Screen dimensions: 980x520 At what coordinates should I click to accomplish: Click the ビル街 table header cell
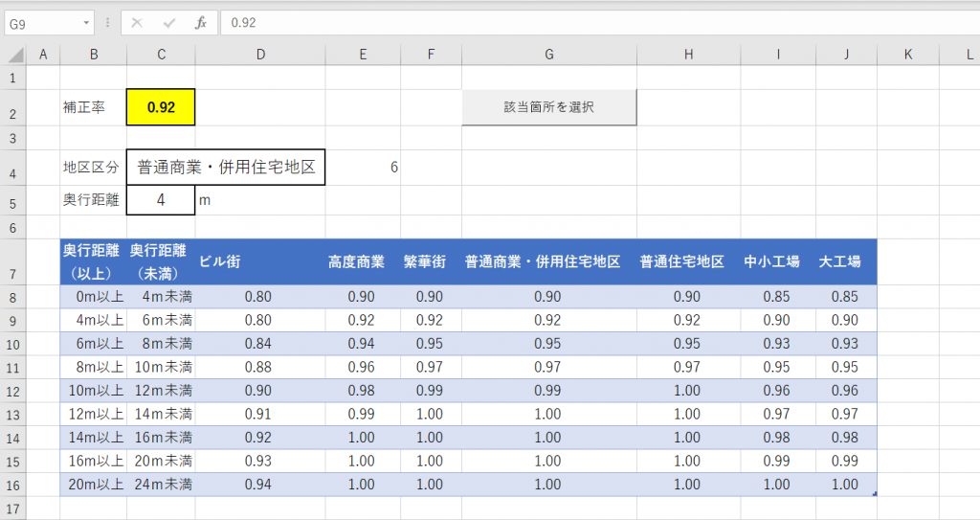[259, 261]
